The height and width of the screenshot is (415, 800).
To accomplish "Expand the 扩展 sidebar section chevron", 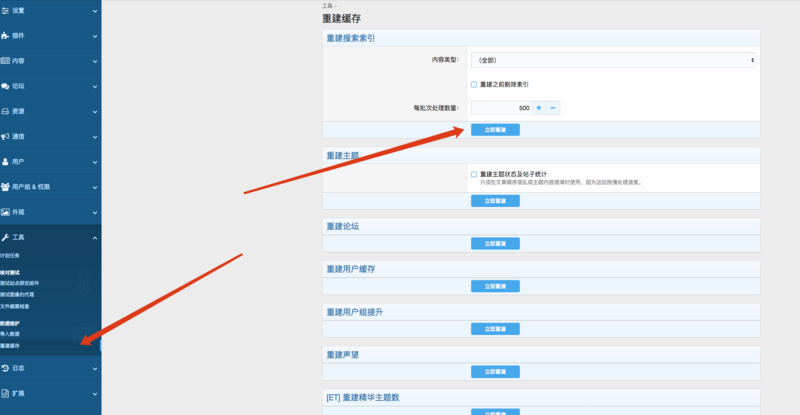I will click(94, 395).
